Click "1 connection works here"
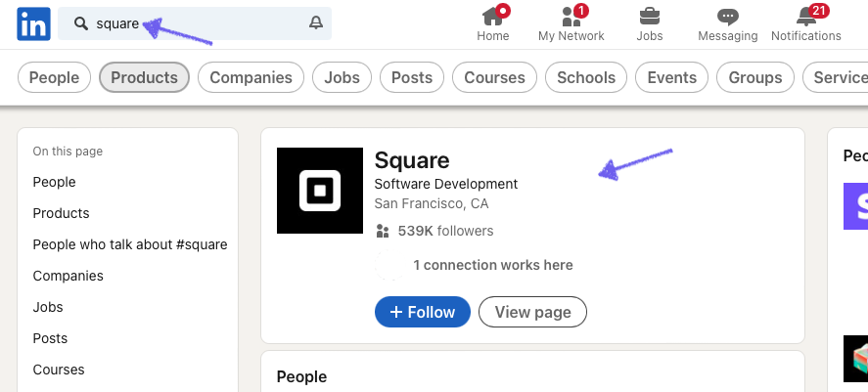The image size is (868, 392). pos(492,265)
